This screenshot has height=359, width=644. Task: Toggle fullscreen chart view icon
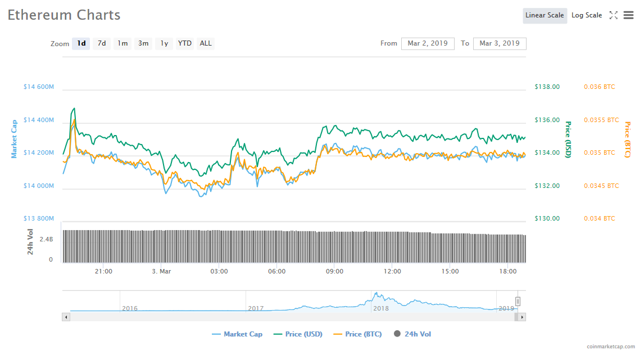point(614,15)
